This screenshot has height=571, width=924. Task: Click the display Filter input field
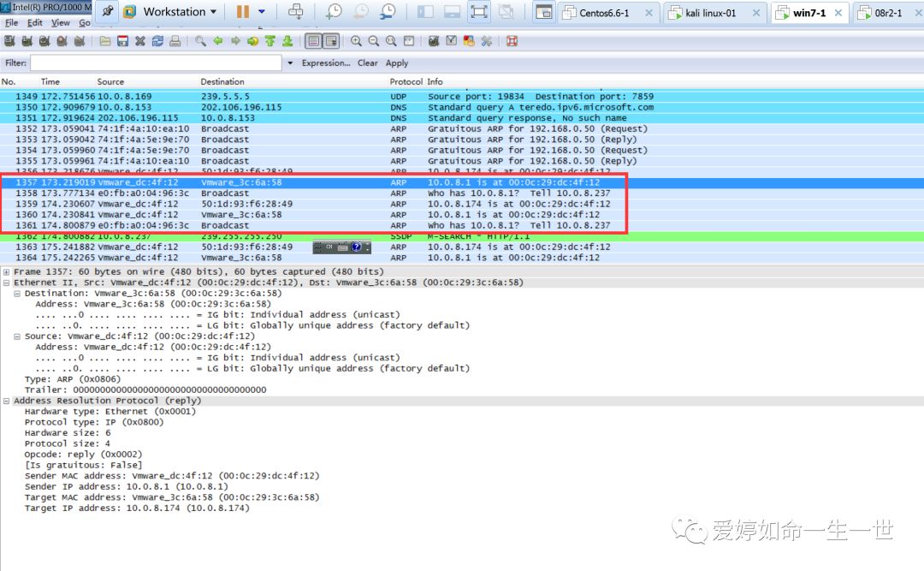pyautogui.click(x=157, y=62)
